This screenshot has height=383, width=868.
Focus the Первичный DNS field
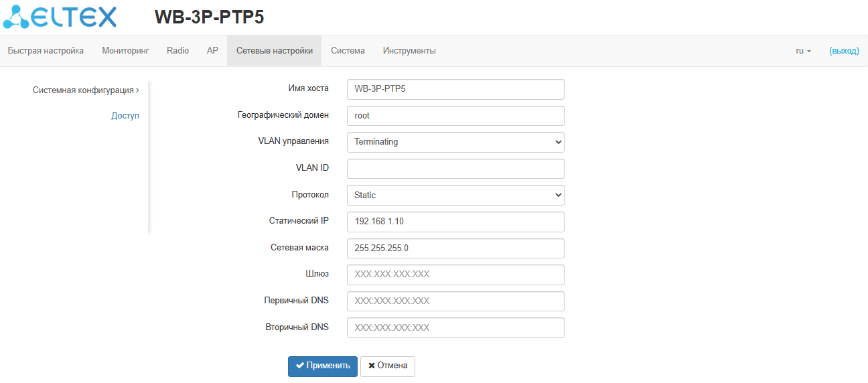click(x=455, y=301)
